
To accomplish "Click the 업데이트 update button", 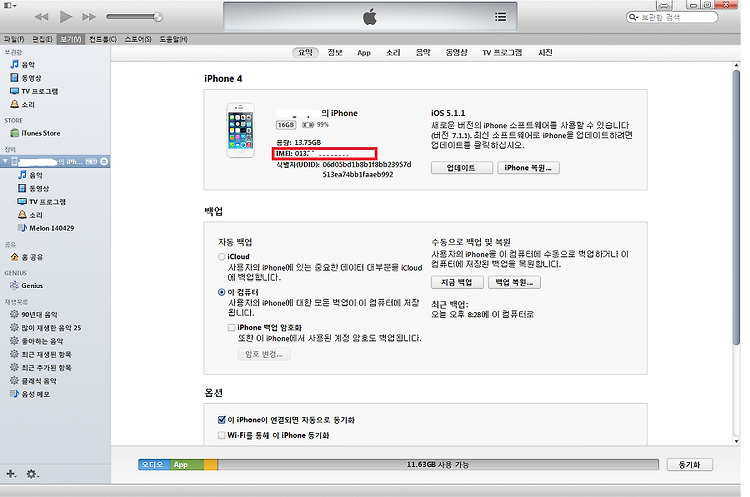I will [x=462, y=168].
